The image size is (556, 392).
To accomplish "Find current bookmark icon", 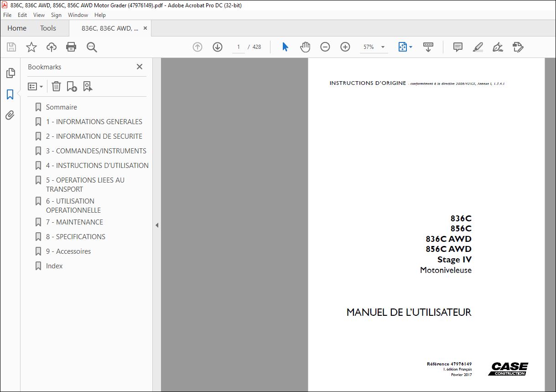I will pyautogui.click(x=88, y=86).
